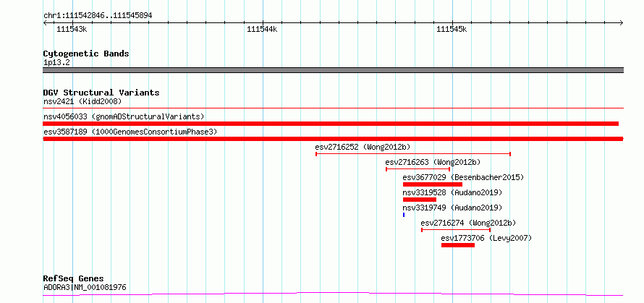Click left arrowhead of the coordinate ruler
Viewport: 644px width, 303px height.
tap(45, 22)
